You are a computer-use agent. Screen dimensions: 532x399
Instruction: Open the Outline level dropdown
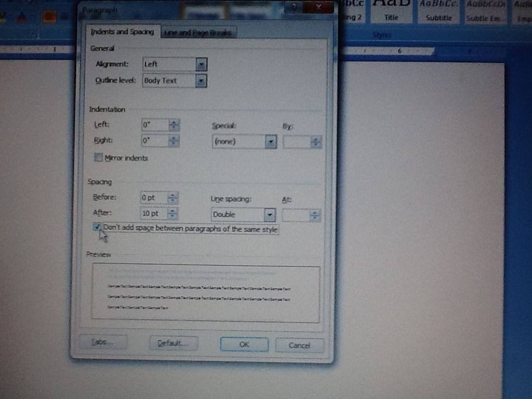(x=200, y=80)
